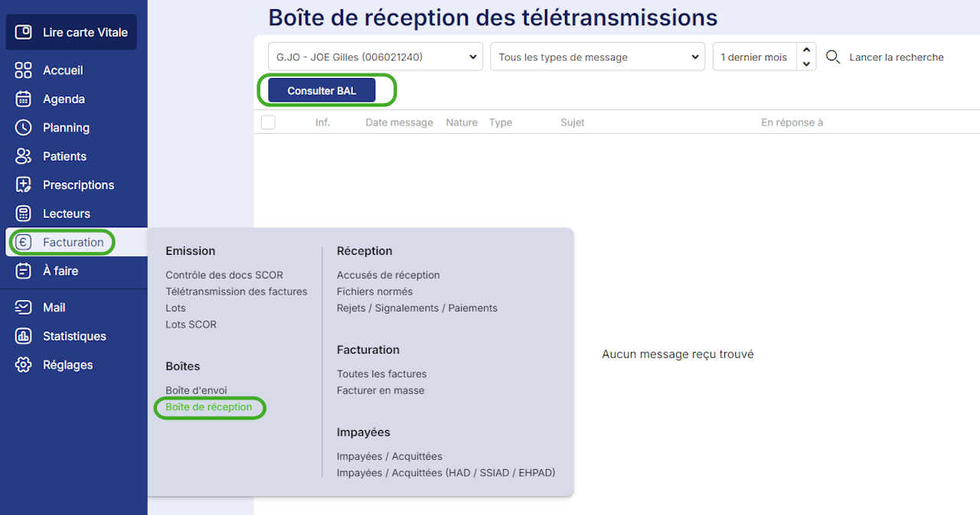980x515 pixels.
Task: Click the Patients people icon
Action: [24, 156]
